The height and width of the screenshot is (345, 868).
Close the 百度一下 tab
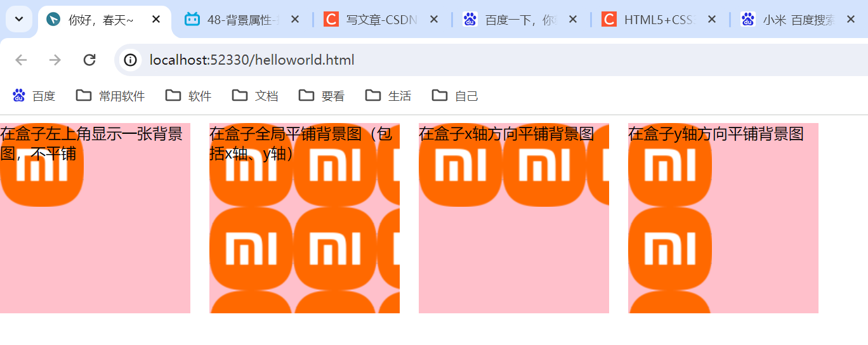(573, 20)
